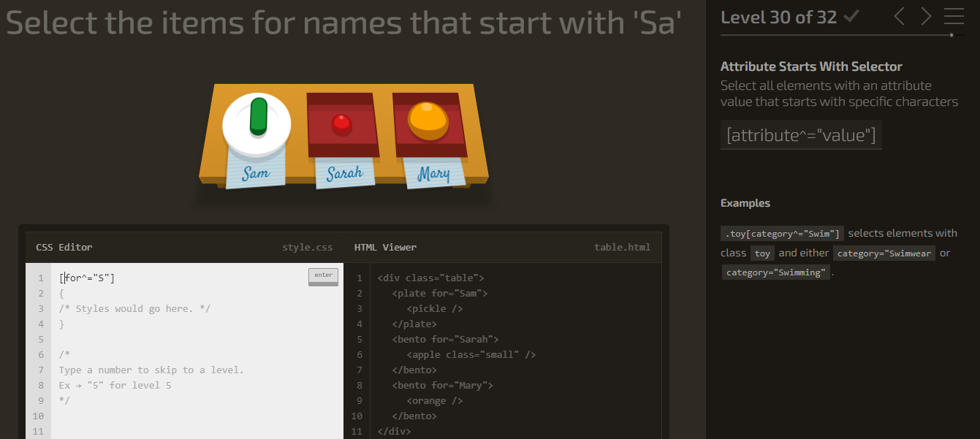Click the HTML Viewer panel header
This screenshot has height=439, width=980.
coord(385,248)
